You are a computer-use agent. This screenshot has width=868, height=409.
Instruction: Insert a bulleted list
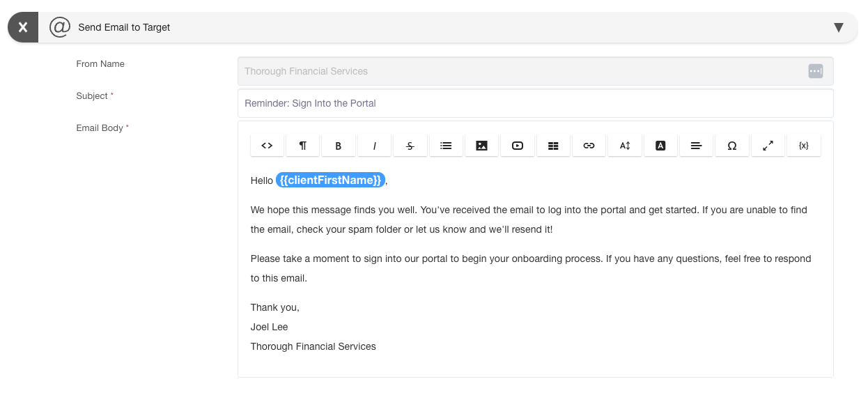point(446,146)
